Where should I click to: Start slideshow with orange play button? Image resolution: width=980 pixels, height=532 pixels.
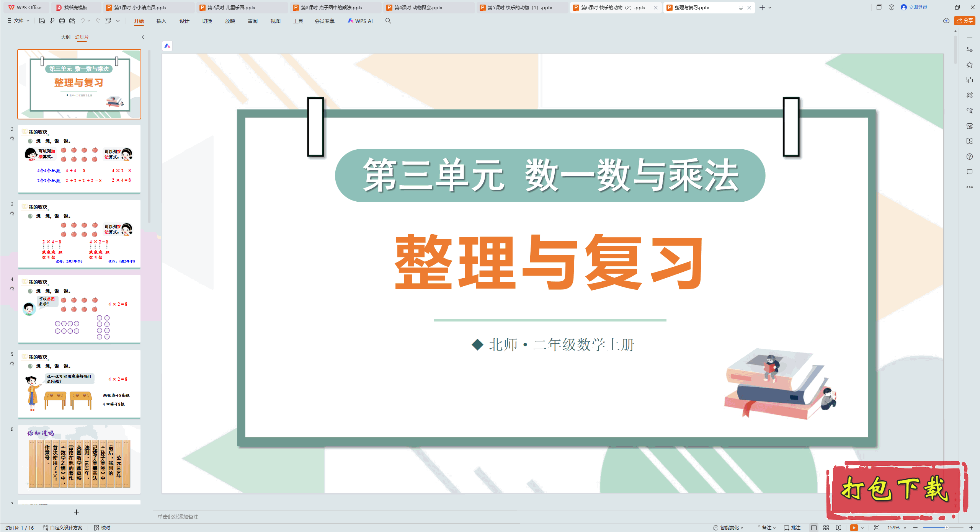click(854, 527)
